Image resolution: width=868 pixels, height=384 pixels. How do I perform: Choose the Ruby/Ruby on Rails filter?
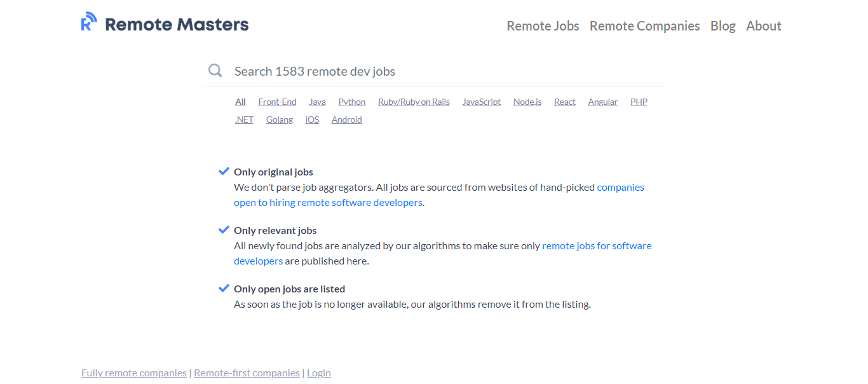pos(414,102)
